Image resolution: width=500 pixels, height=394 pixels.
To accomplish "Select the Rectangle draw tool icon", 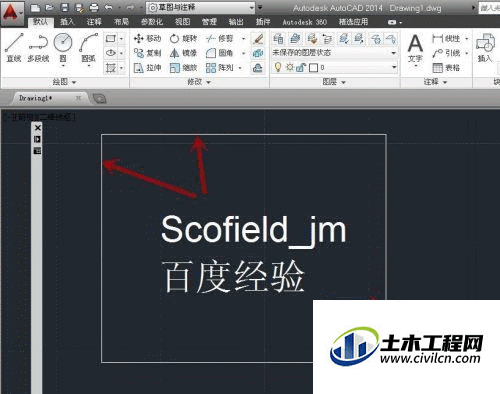I will (111, 39).
